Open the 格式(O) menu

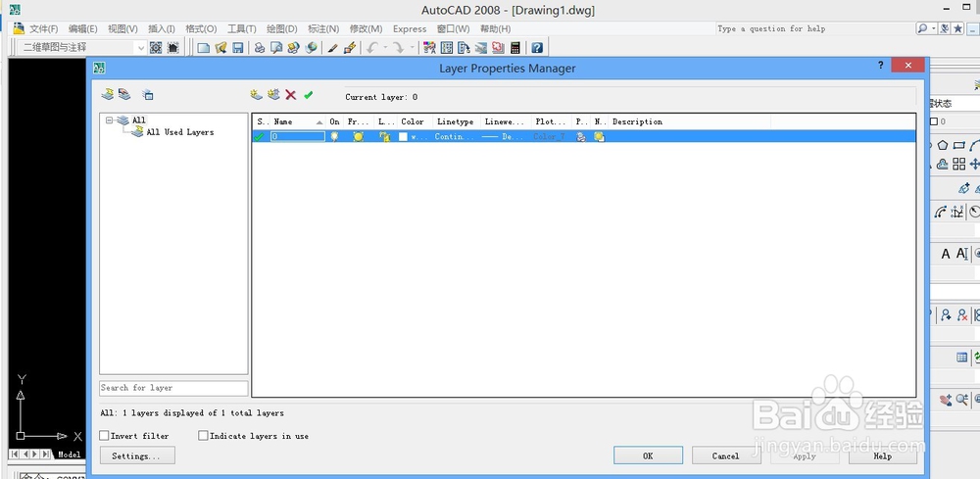click(x=201, y=28)
